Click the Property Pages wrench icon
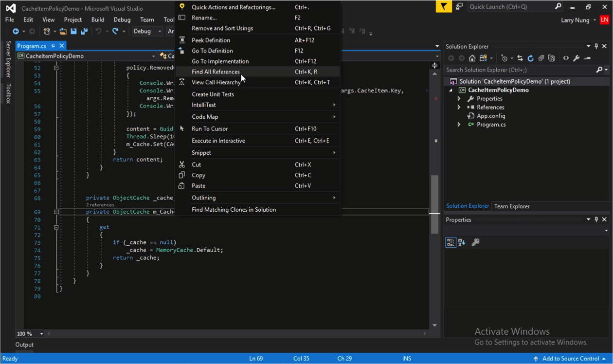This screenshot has width=613, height=364. coord(475,242)
